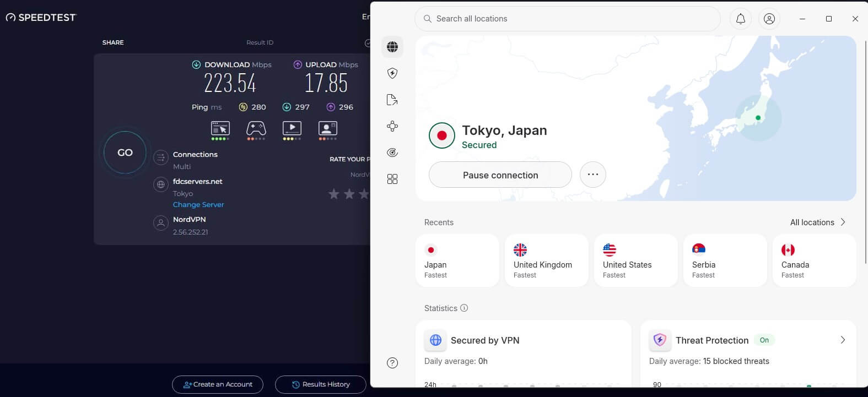Viewport: 868px width, 397px height.
Task: Click the Threat Protection On badge
Action: (764, 340)
